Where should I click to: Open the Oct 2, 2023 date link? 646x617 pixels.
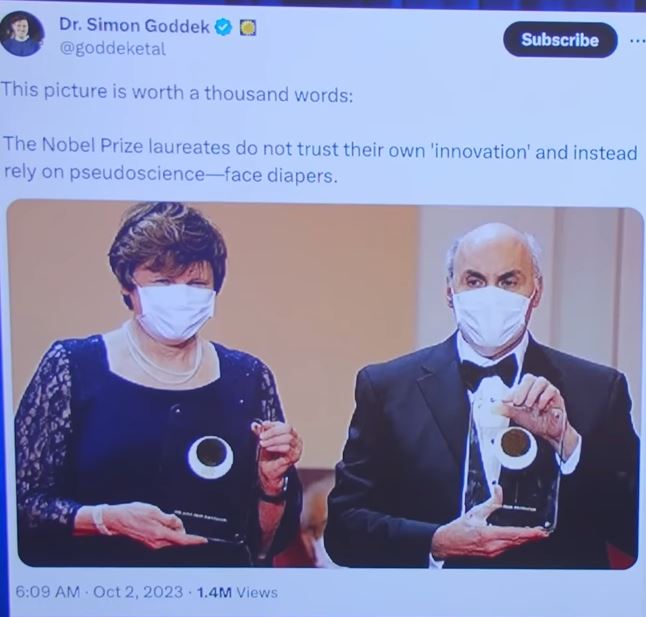(138, 592)
